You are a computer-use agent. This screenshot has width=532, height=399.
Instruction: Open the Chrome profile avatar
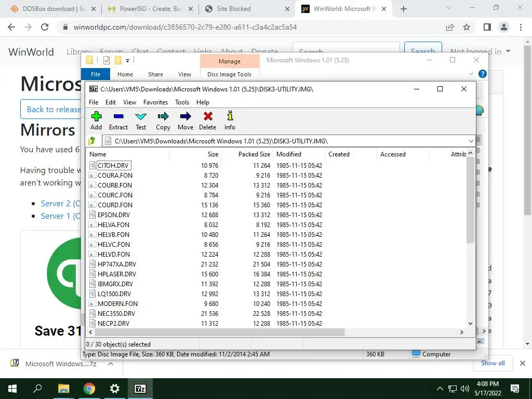504,27
